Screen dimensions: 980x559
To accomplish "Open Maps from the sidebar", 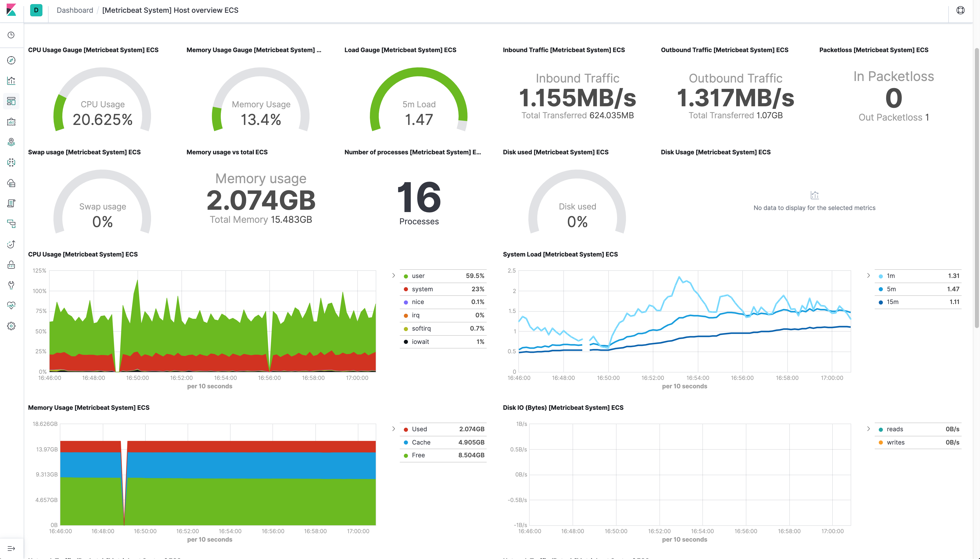I will coord(11,142).
